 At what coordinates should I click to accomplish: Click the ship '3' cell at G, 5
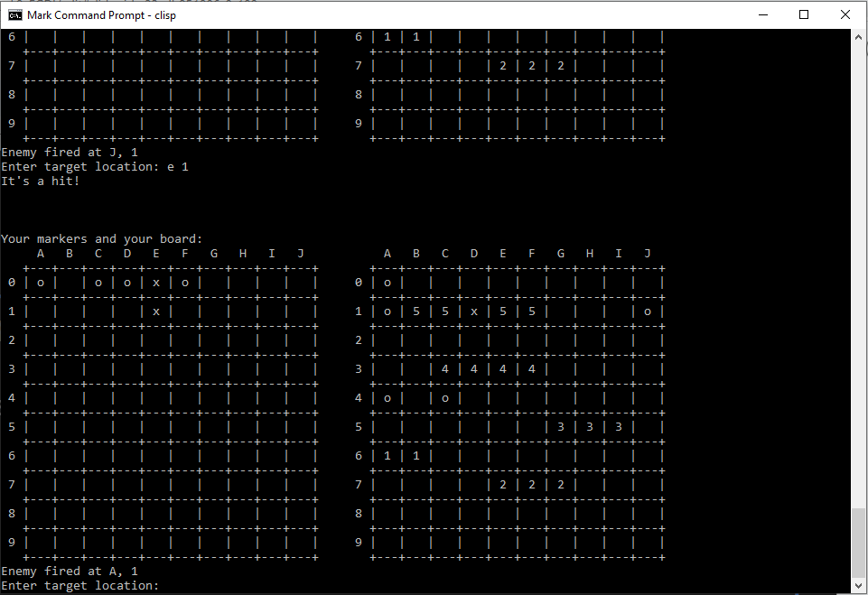tap(561, 427)
